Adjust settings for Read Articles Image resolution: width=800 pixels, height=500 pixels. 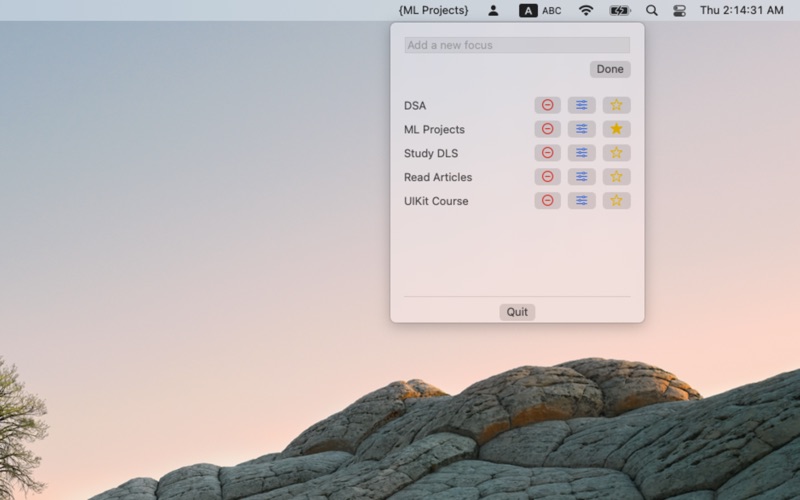point(582,177)
